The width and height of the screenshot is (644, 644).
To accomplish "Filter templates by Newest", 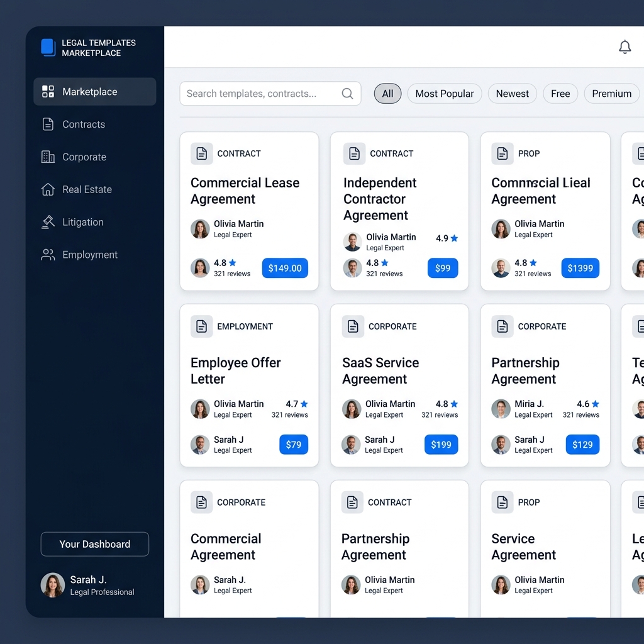I will coord(512,94).
